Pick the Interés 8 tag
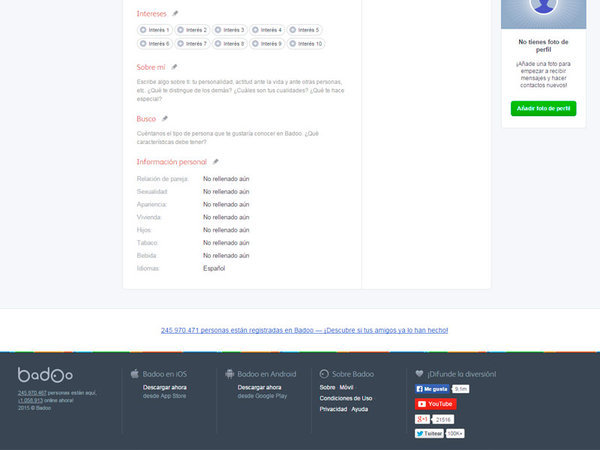Image resolution: width=600 pixels, height=450 pixels. pyautogui.click(x=230, y=44)
